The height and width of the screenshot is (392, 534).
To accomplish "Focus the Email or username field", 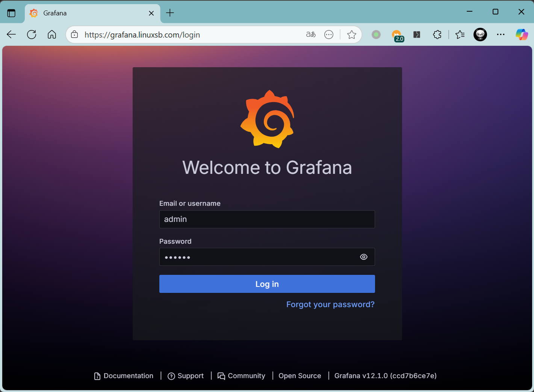I will click(x=267, y=219).
